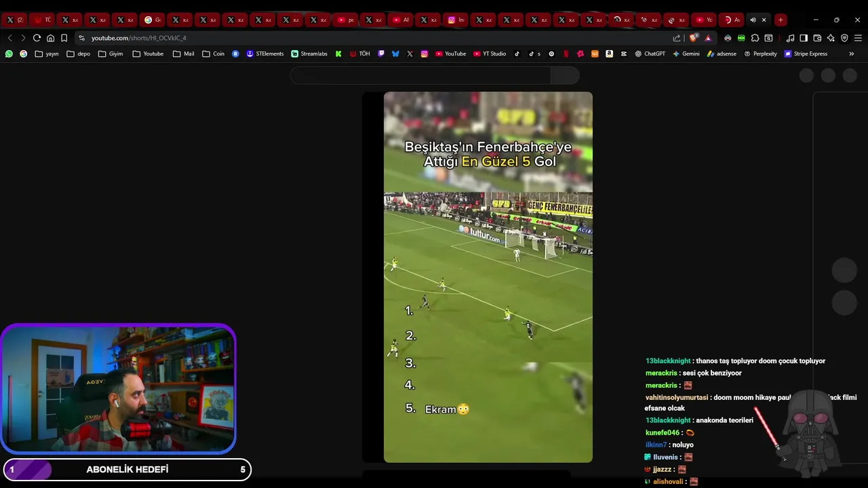Switch to the YouTube 'pc' tab

(346, 20)
